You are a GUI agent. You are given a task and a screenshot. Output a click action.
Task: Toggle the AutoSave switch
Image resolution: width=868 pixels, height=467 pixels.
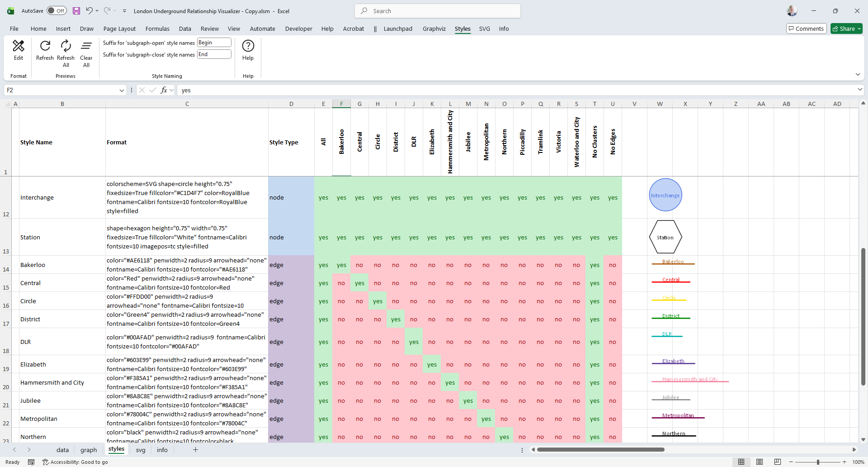coord(57,11)
